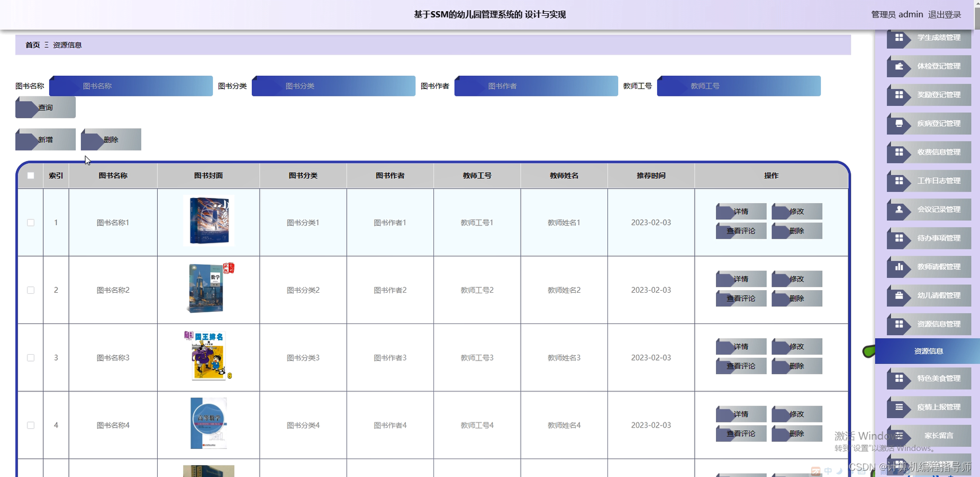Open 奖励登记管理 sidebar icon
Image resolution: width=980 pixels, height=477 pixels.
pyautogui.click(x=899, y=95)
